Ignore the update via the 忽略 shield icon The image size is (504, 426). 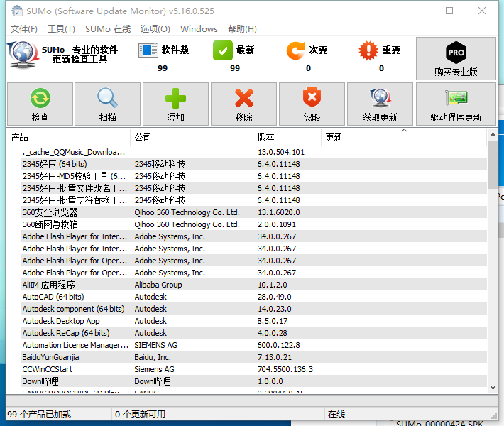[x=312, y=97]
